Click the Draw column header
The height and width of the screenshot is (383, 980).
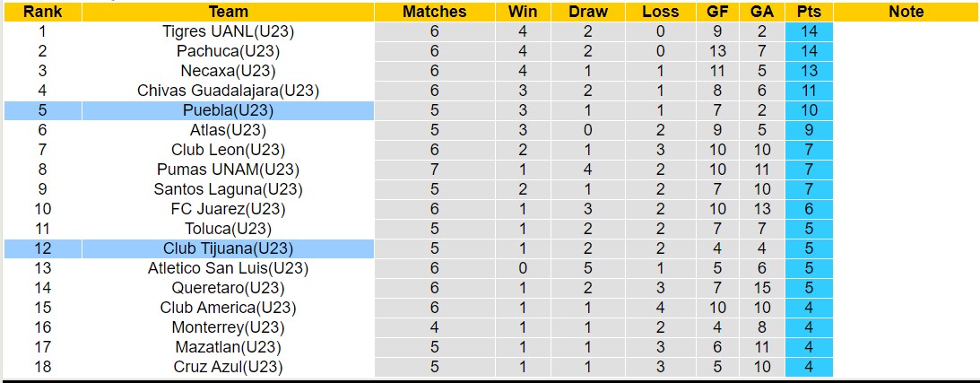pos(588,12)
